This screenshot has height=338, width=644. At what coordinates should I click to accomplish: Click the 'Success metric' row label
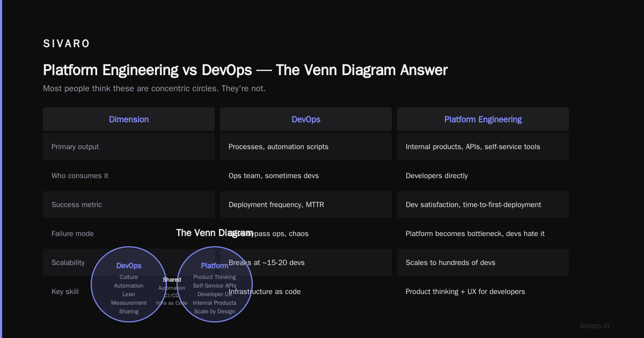[x=77, y=204]
